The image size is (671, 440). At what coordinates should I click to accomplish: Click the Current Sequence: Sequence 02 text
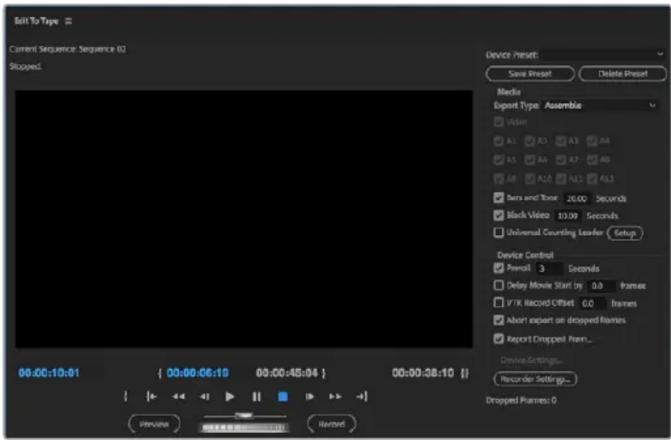pyautogui.click(x=68, y=49)
